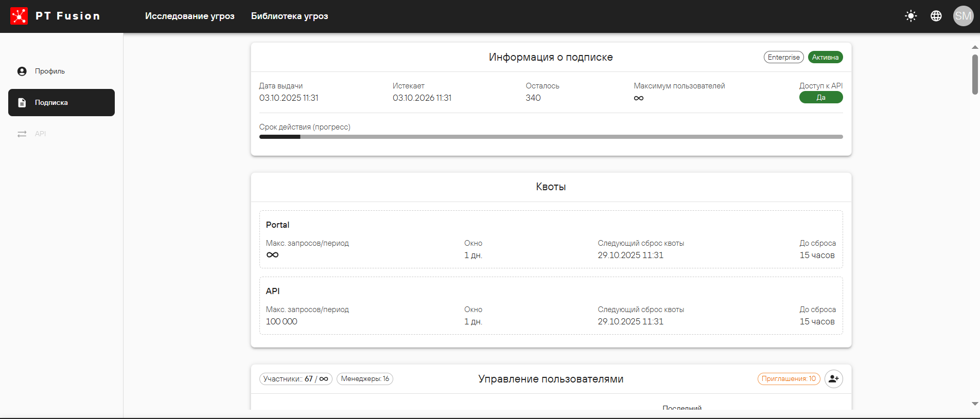Click the page scrollbar down arrow

point(974,404)
